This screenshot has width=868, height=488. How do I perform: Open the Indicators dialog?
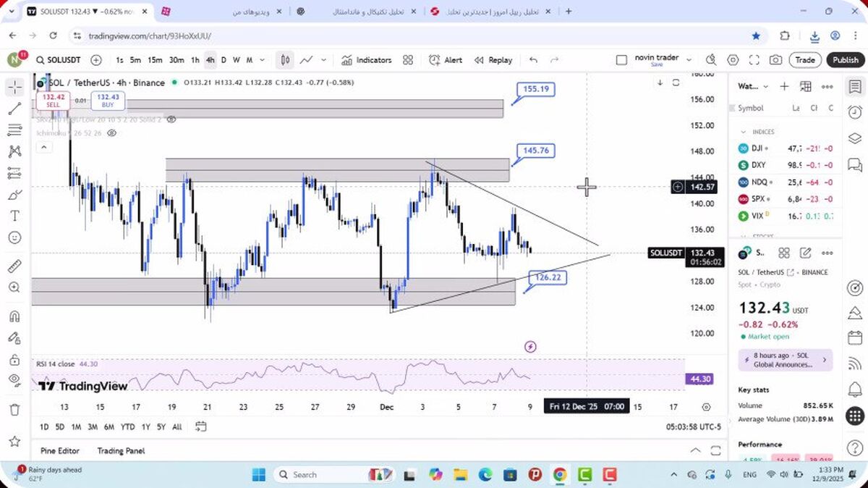[x=367, y=60]
